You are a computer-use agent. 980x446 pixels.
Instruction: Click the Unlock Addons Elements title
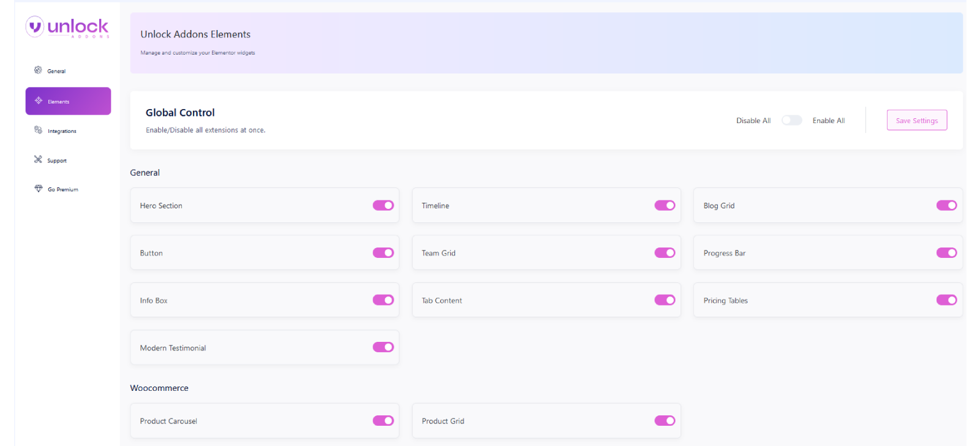pos(195,34)
